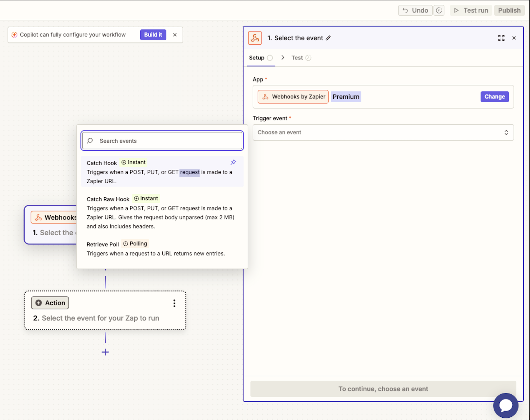Select the Catch Hook event
The height and width of the screenshot is (420, 530).
(162, 171)
